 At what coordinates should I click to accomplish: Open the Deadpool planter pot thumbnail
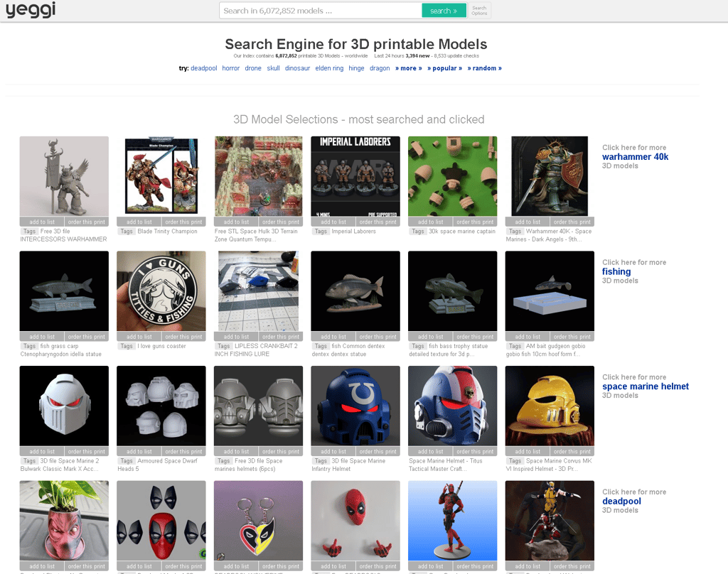point(64,521)
